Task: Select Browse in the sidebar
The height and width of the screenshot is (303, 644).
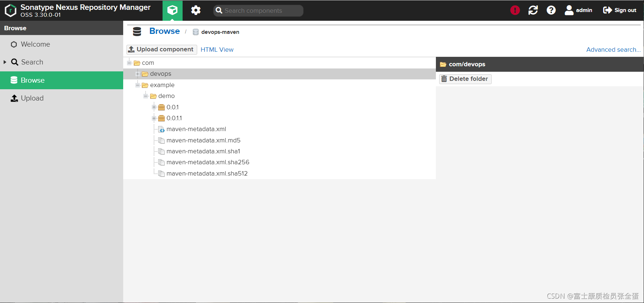Action: pyautogui.click(x=62, y=80)
